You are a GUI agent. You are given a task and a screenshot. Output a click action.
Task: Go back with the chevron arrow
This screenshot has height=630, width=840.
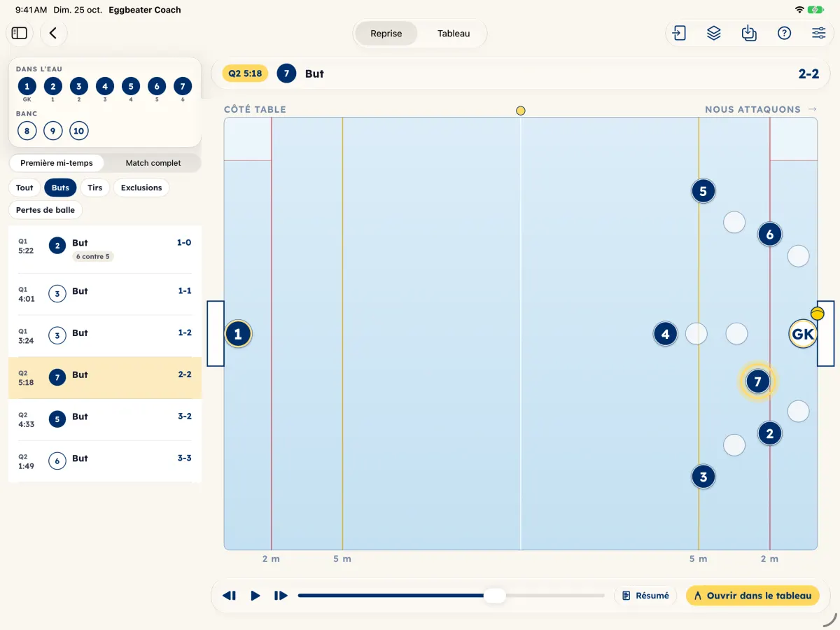53,33
